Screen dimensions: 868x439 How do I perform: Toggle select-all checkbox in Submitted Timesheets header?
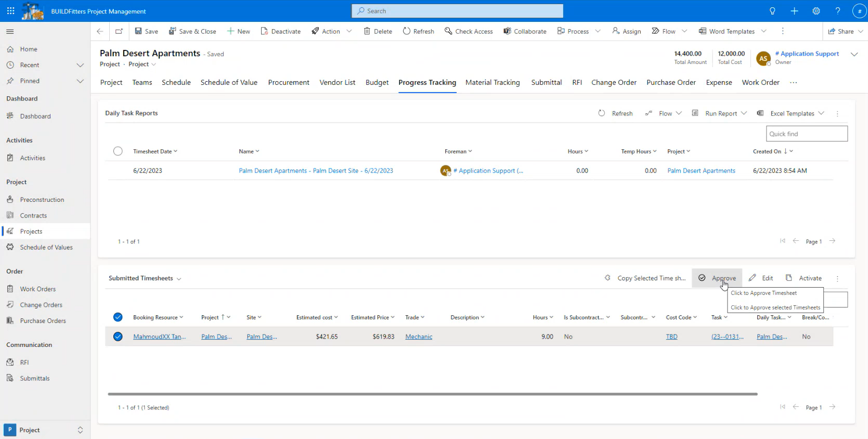tap(118, 317)
